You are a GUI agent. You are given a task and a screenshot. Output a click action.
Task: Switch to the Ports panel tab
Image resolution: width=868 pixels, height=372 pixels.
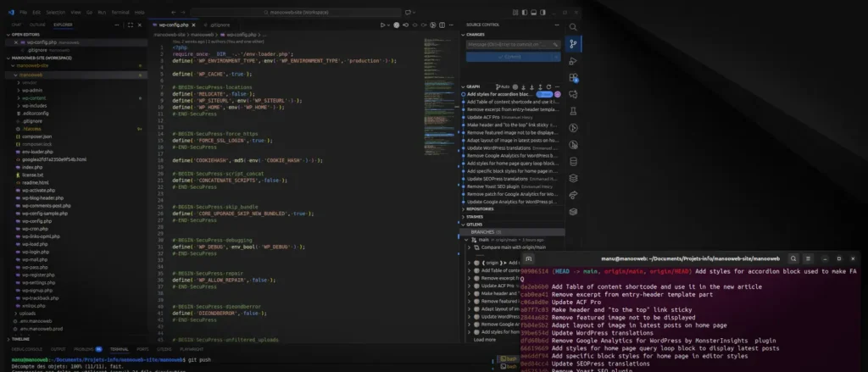point(142,349)
